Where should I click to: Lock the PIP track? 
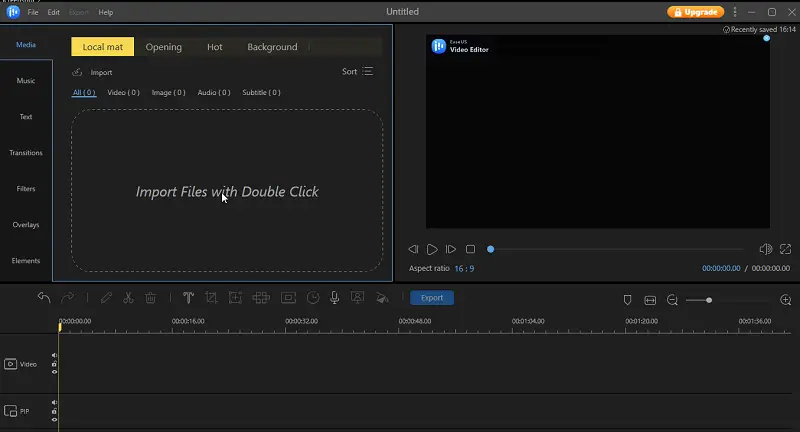(x=54, y=411)
